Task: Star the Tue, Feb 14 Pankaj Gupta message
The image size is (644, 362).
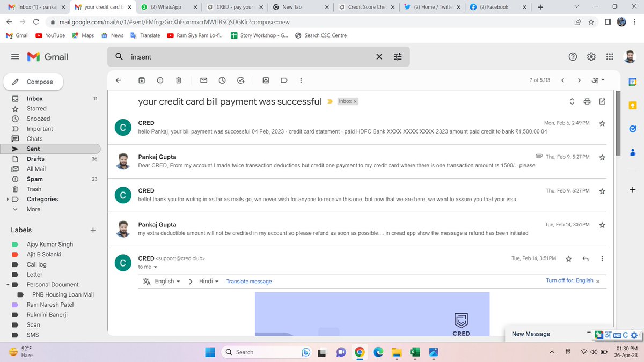Action: [x=602, y=225]
